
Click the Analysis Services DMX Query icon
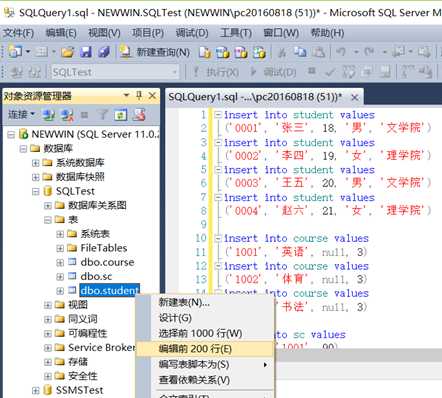pos(241,52)
